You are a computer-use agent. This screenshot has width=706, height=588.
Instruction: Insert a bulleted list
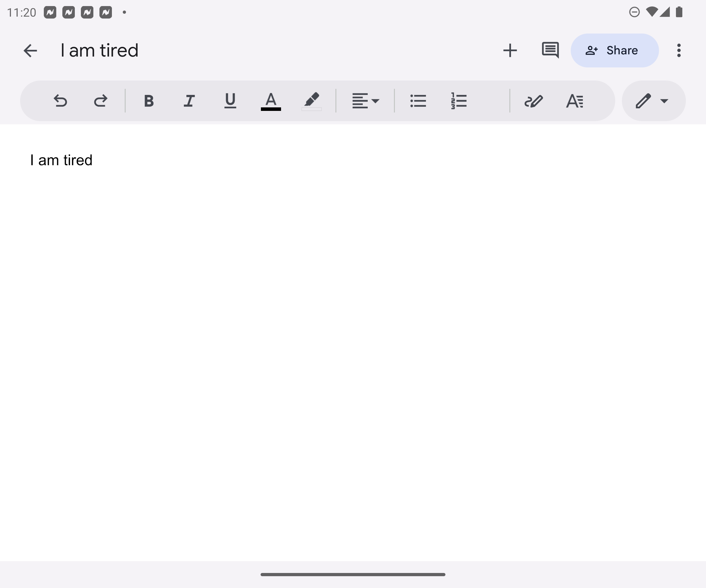click(418, 101)
